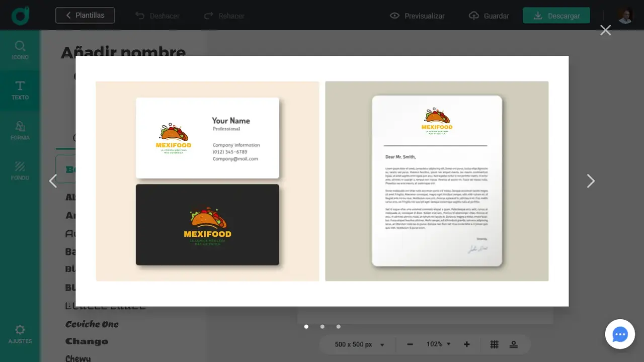Go to the next mockup slide
Screen dimensions: 644x362
(591, 181)
